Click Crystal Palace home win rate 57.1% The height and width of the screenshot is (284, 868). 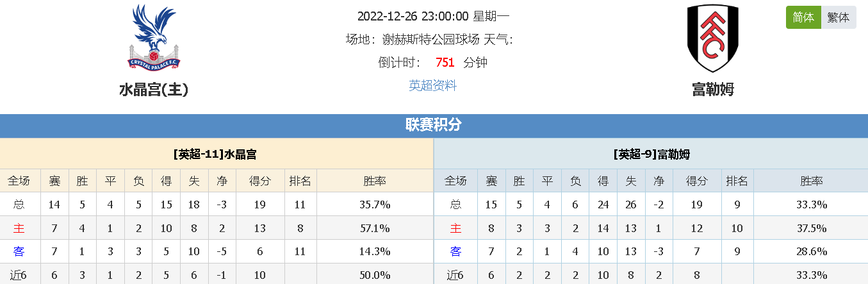pos(375,228)
